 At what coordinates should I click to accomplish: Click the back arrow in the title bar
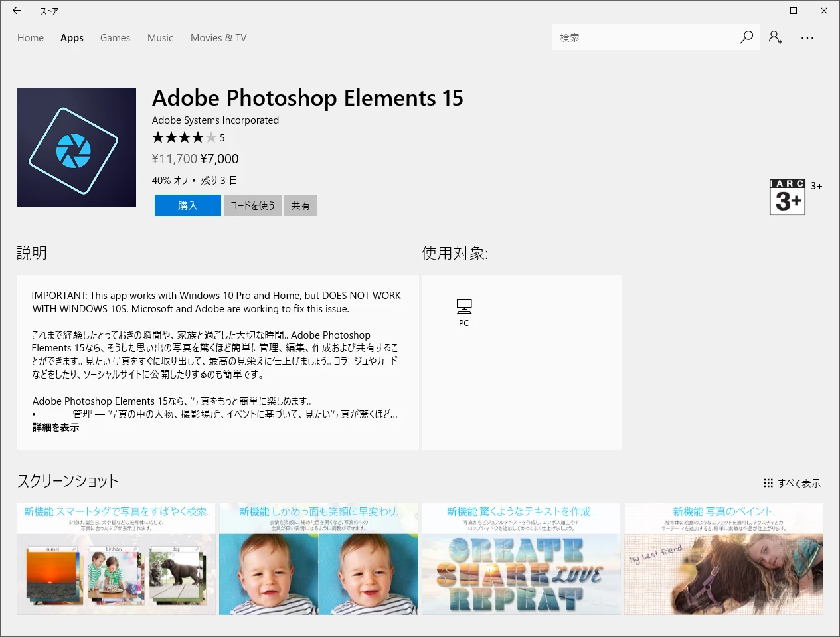17,11
